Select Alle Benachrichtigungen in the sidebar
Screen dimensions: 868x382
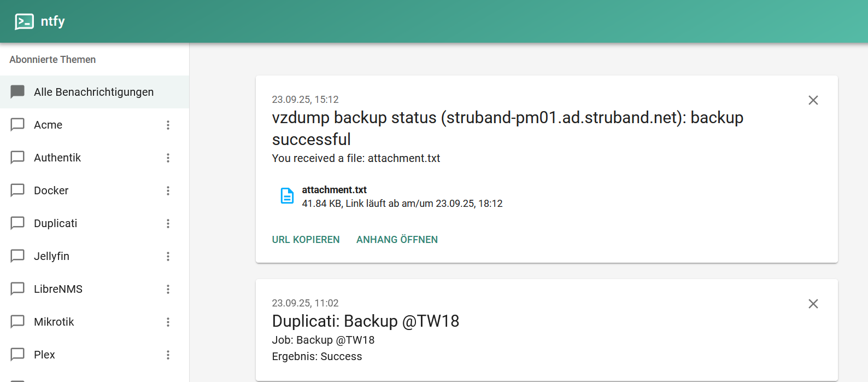93,92
